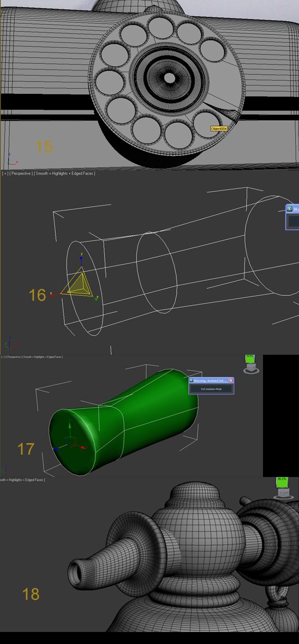Click the ViewCube in the telephone mouthpiece viewport

(x=283, y=493)
